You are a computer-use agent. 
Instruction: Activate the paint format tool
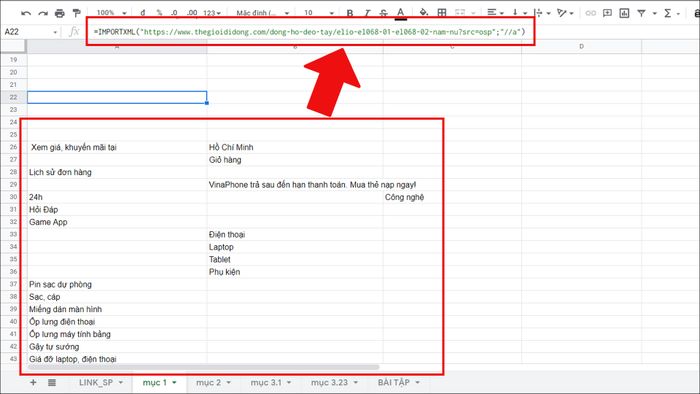tap(76, 13)
